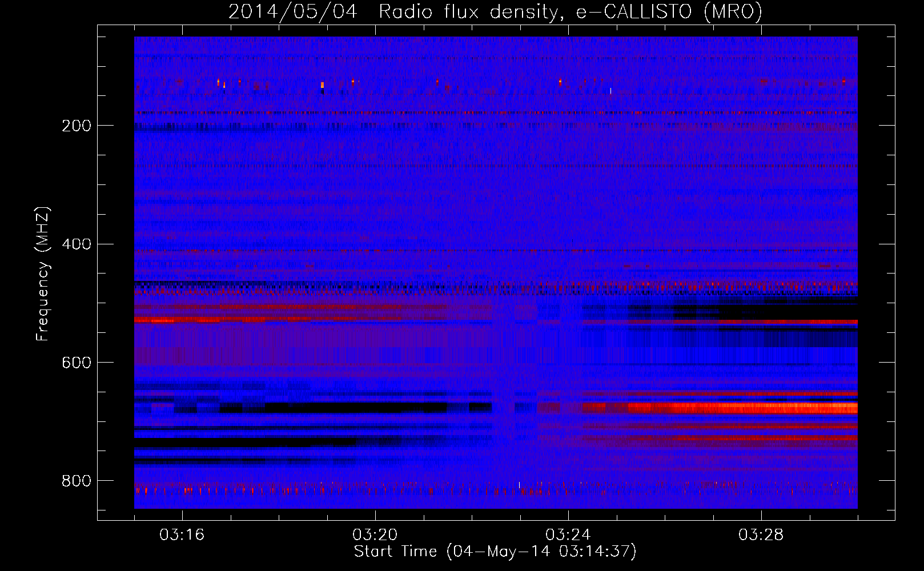Image resolution: width=924 pixels, height=571 pixels.
Task: Click the '03:16' time tick label
Action: tap(182, 535)
